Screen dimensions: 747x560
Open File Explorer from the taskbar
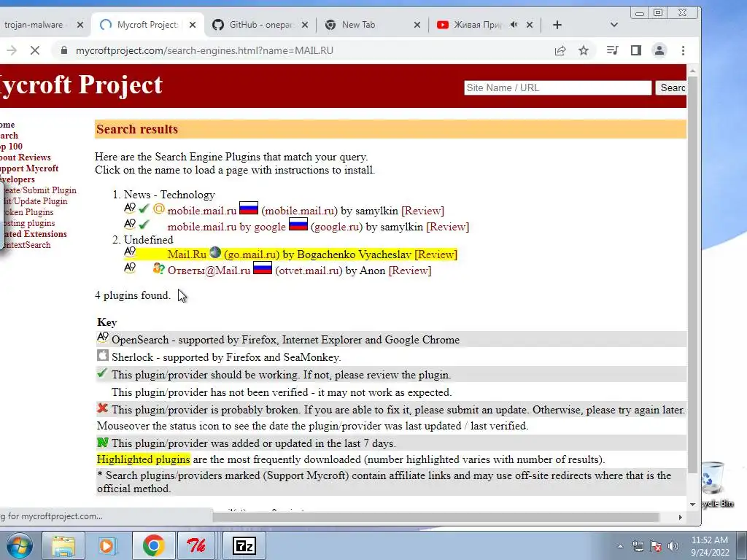(x=63, y=545)
